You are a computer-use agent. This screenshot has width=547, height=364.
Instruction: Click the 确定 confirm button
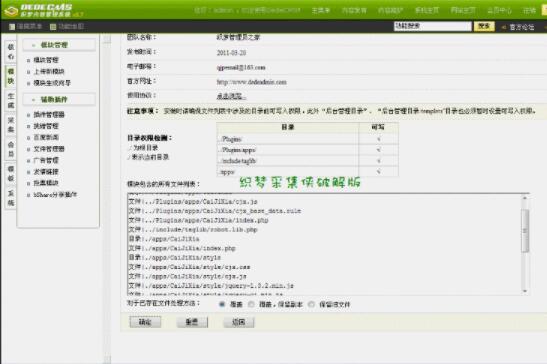[145, 322]
